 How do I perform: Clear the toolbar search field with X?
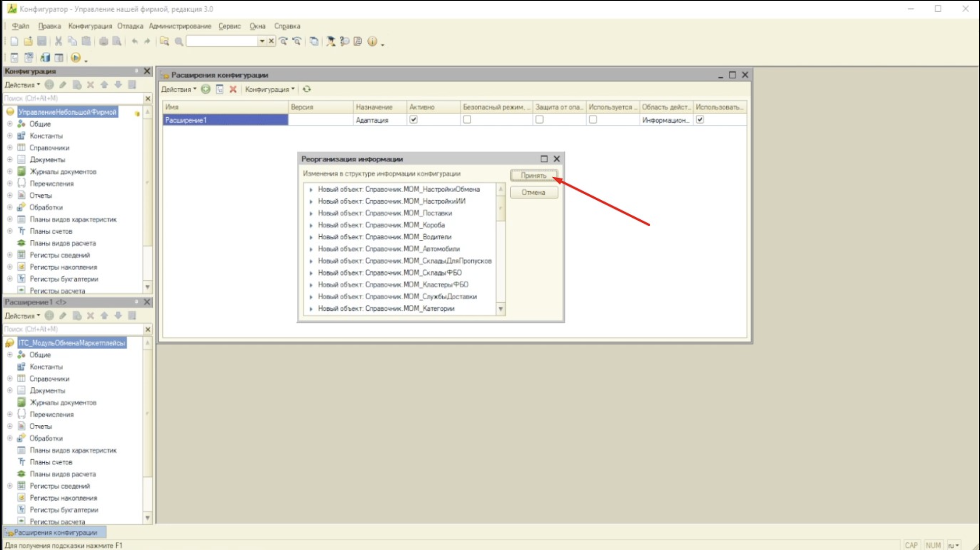point(271,41)
